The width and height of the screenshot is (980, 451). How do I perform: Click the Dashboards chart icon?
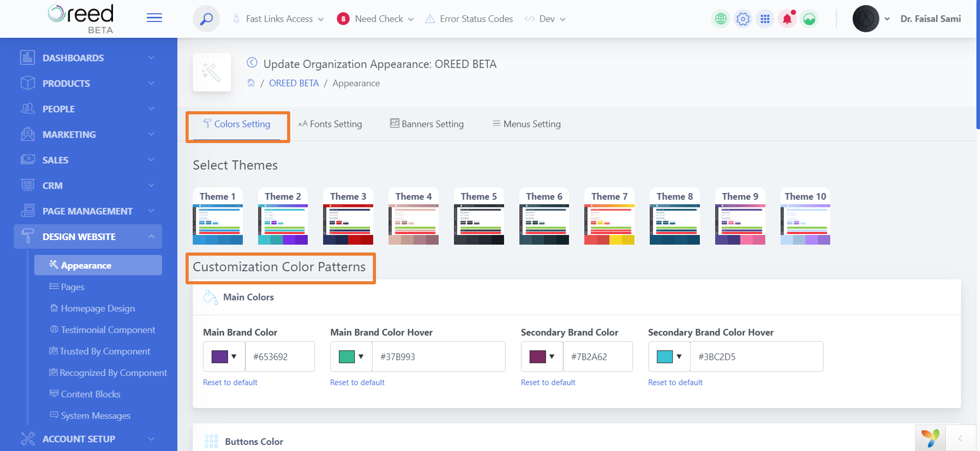pos(27,58)
